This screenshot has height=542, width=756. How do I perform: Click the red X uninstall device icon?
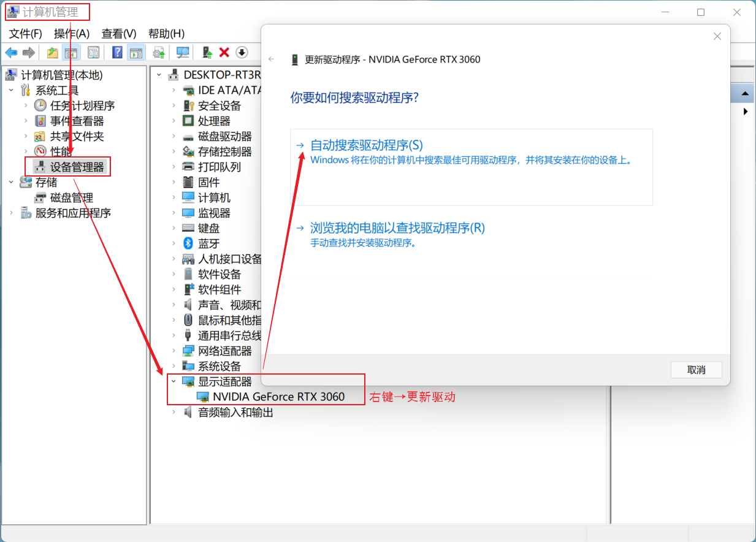tap(224, 53)
